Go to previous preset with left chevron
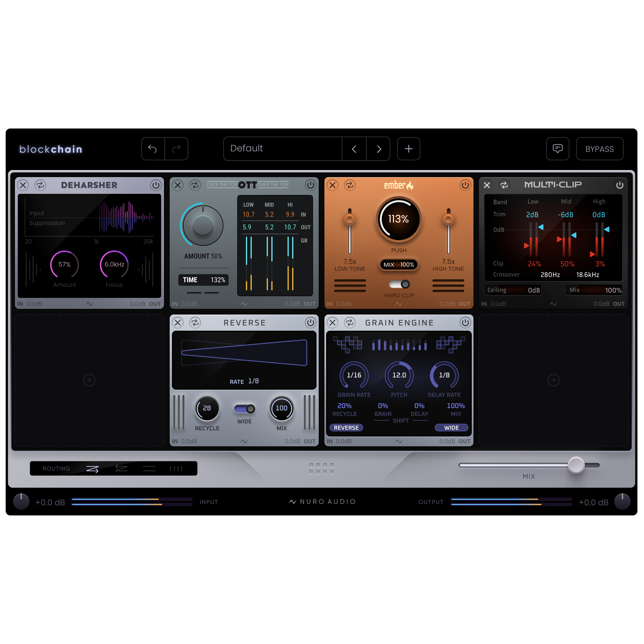This screenshot has height=644, width=644. click(x=354, y=149)
